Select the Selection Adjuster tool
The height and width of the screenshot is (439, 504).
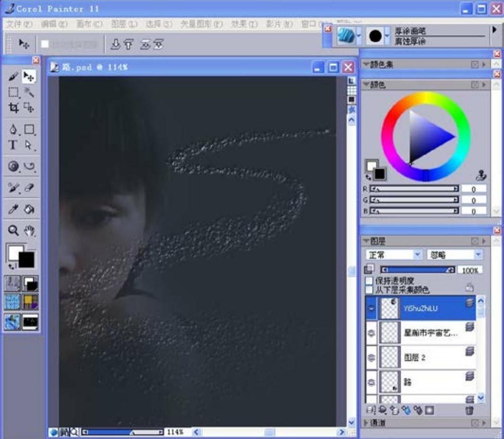29,108
